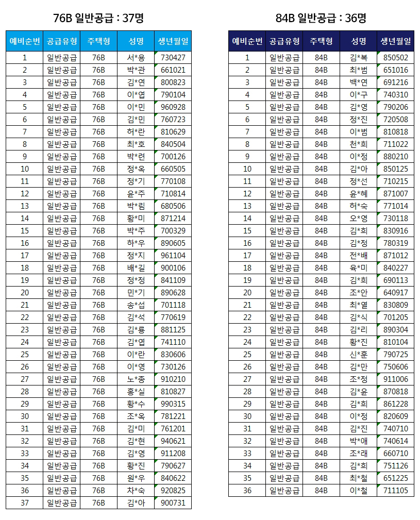
Task: Select 84B table header '성명'
Action: [358, 41]
